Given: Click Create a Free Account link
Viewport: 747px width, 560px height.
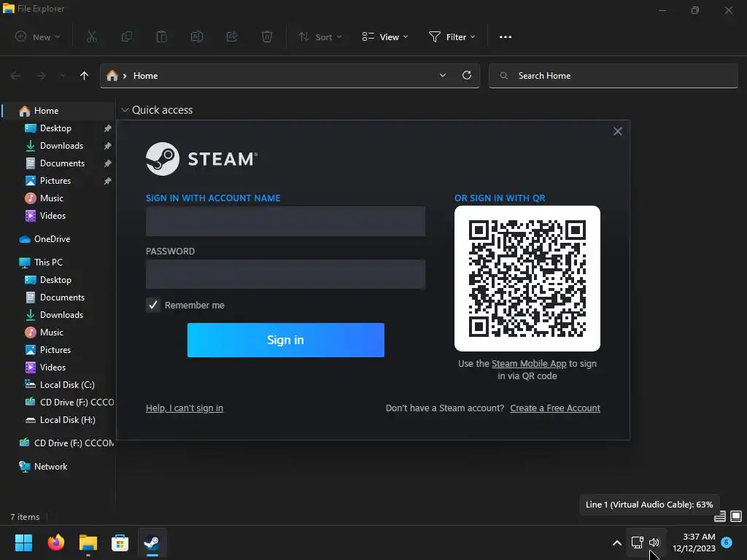Looking at the screenshot, I should (555, 408).
